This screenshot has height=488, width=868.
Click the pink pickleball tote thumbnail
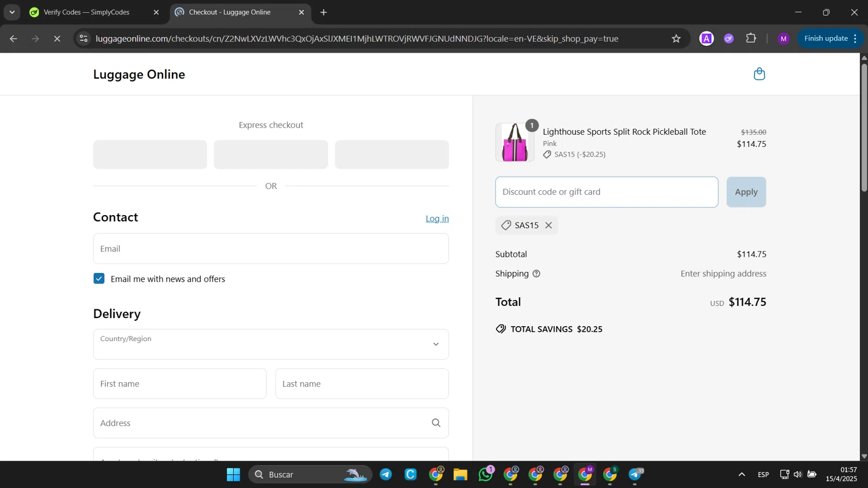tap(514, 142)
